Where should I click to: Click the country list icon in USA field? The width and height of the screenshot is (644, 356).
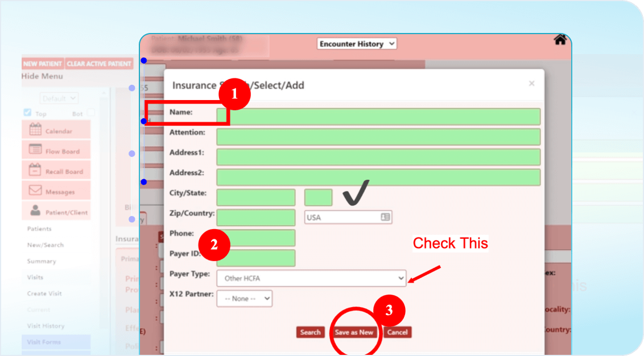pyautogui.click(x=385, y=217)
